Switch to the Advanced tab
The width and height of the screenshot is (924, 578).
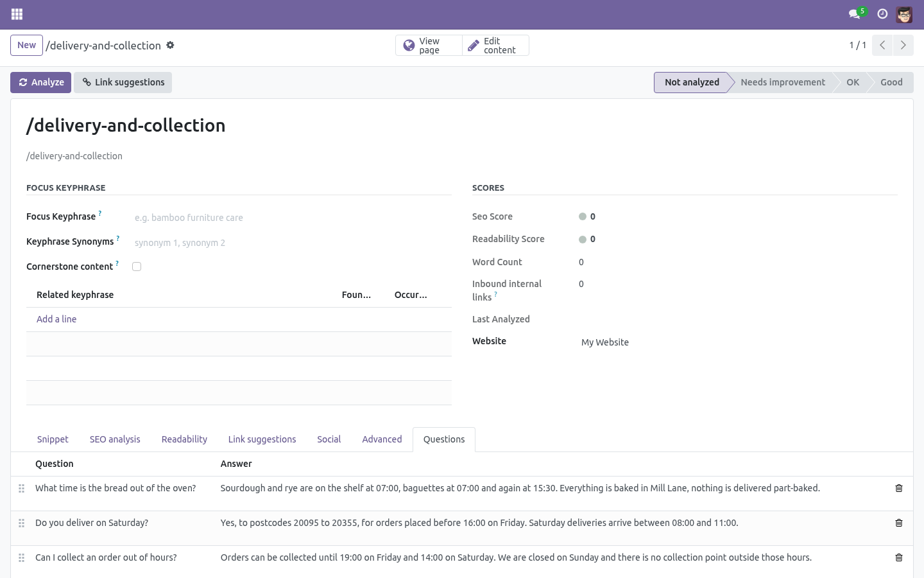(382, 439)
